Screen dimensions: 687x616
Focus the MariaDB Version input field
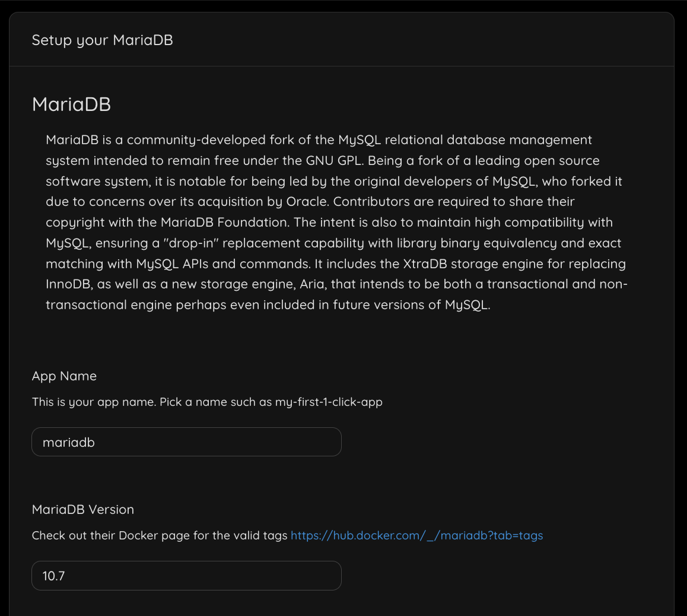point(186,576)
